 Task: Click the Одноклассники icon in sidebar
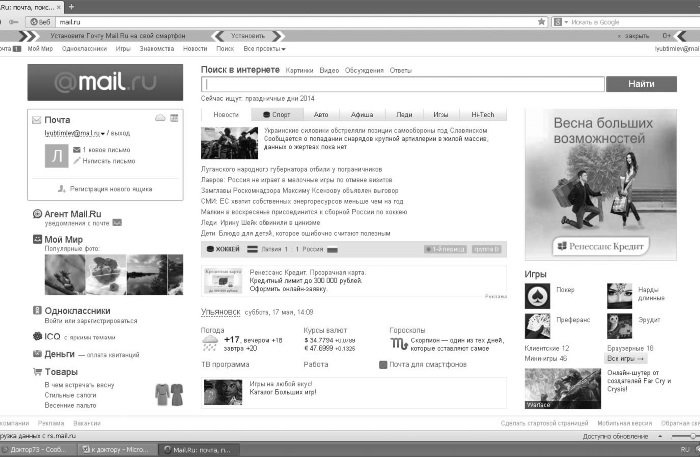(x=38, y=310)
